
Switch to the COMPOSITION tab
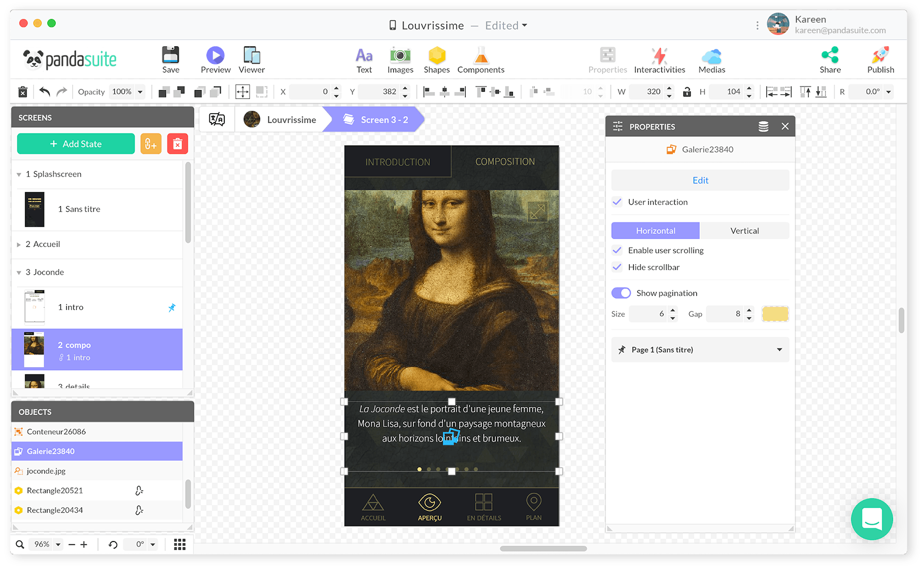click(504, 161)
